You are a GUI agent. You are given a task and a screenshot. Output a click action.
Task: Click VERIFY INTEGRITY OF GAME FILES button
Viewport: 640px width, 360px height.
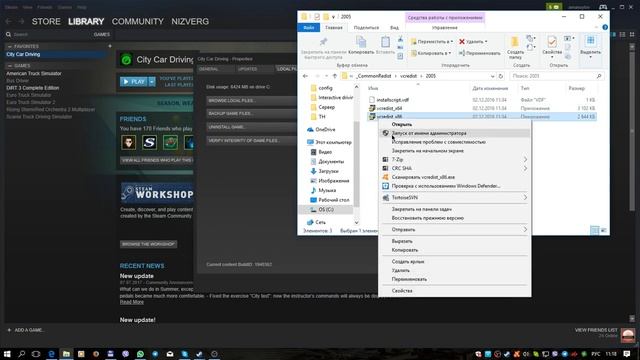(x=251, y=140)
